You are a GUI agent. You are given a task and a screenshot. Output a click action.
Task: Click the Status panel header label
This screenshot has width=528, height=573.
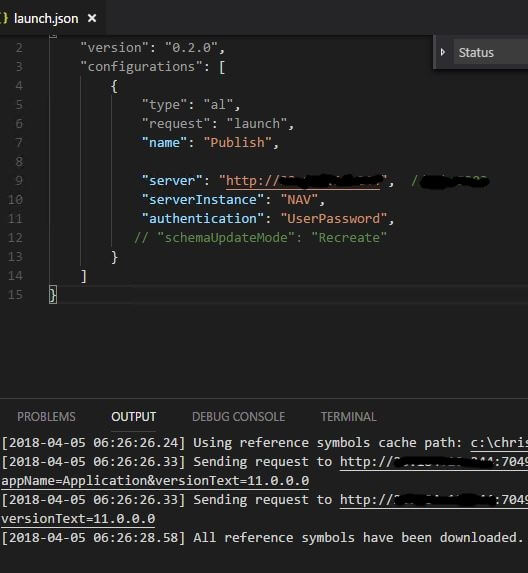(476, 53)
